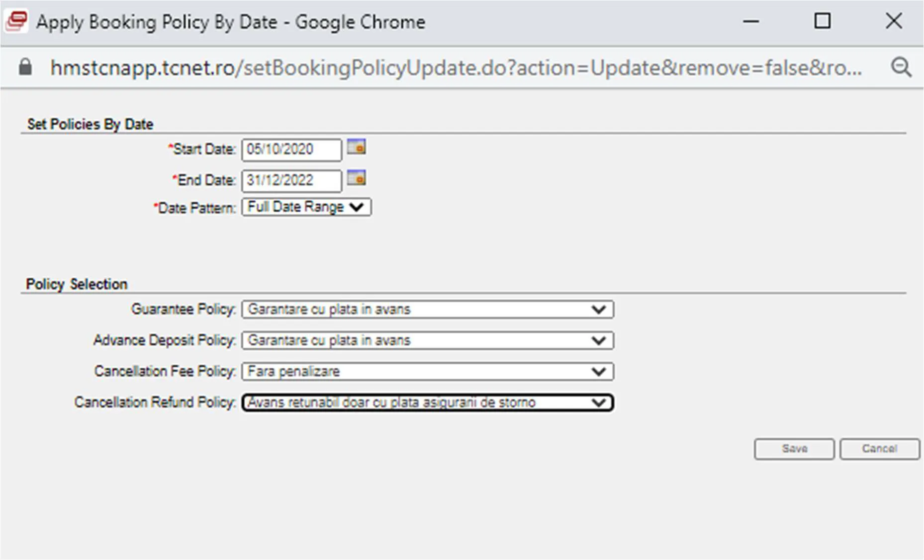The width and height of the screenshot is (924, 560).
Task: Open the Advance Deposit Policy dropdown
Action: [428, 340]
